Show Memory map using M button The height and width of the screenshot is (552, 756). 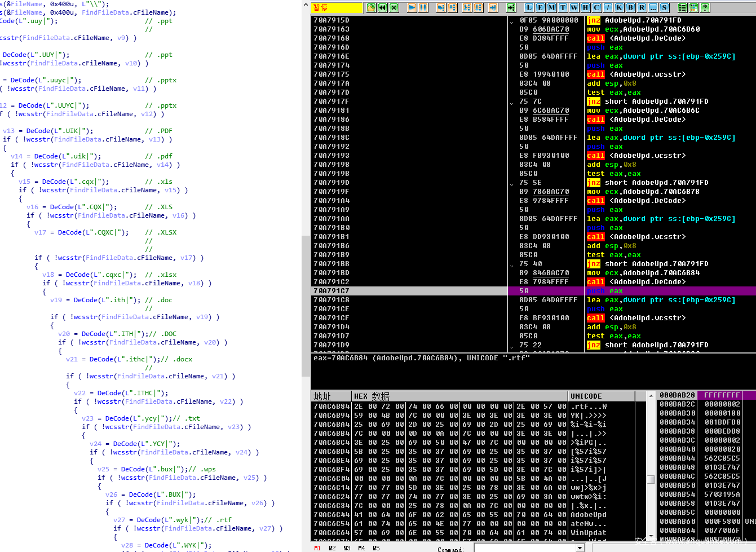(551, 7)
